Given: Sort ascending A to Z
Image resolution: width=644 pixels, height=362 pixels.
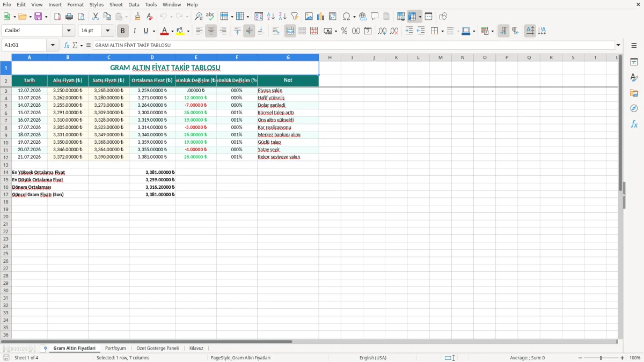Looking at the screenshot, I should pos(271,17).
